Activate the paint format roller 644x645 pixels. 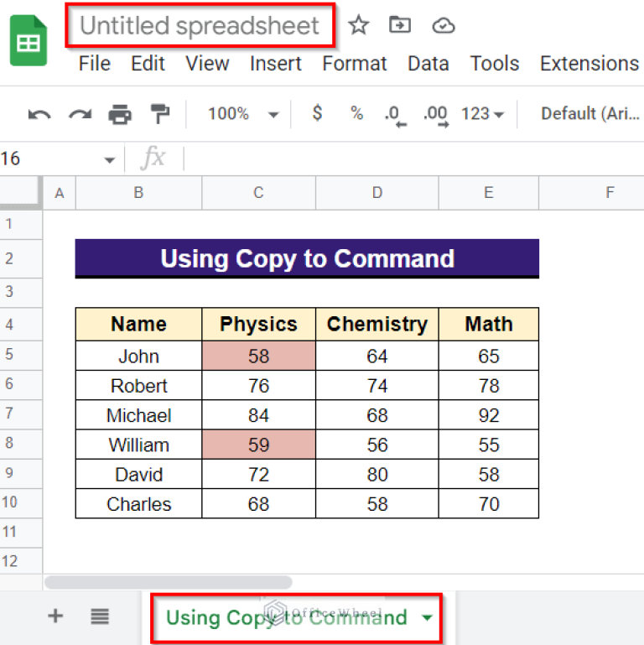point(159,114)
